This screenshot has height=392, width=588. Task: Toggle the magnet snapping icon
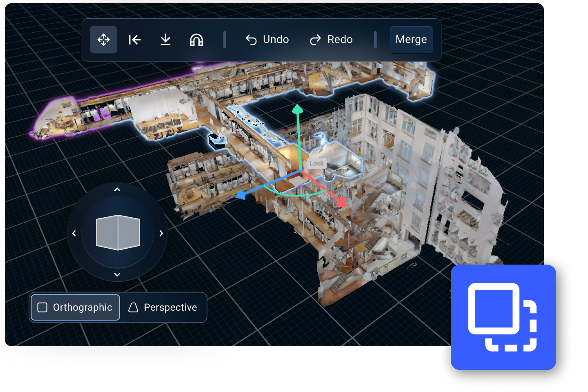pos(196,40)
